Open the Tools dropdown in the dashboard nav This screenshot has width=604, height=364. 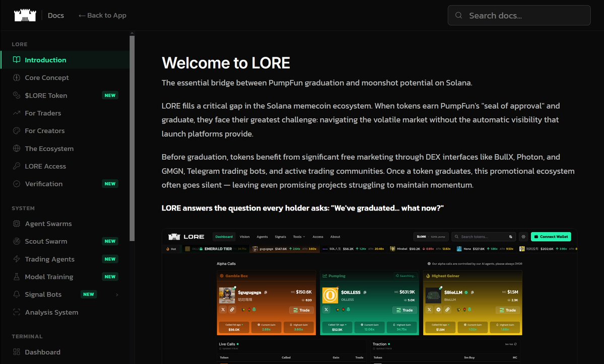pos(298,237)
